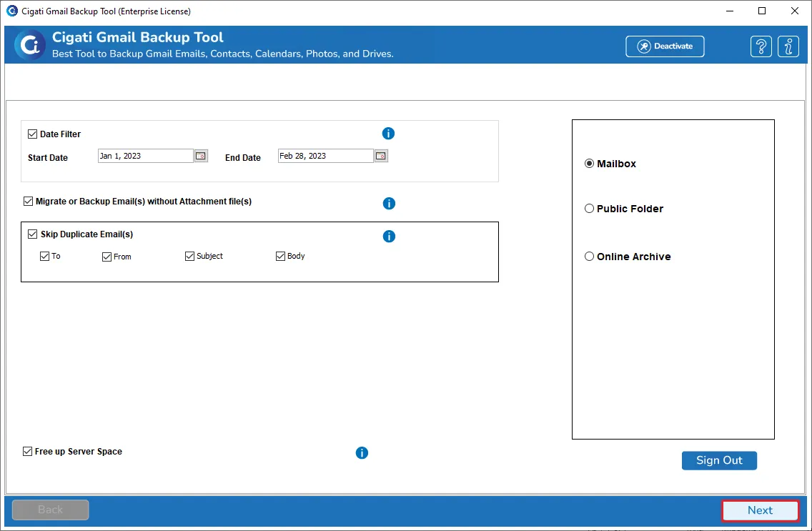Select the Mailbox radio option
The image size is (812, 531).
coord(589,164)
